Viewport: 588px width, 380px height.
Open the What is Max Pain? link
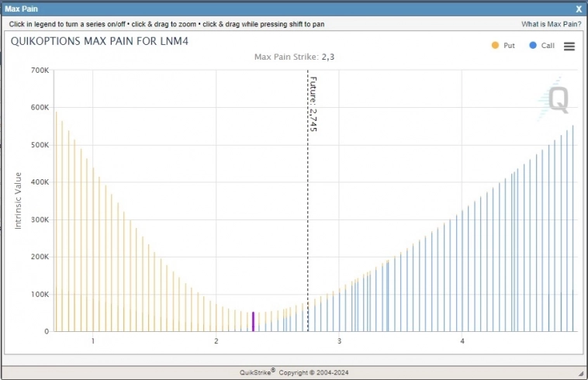pos(551,24)
